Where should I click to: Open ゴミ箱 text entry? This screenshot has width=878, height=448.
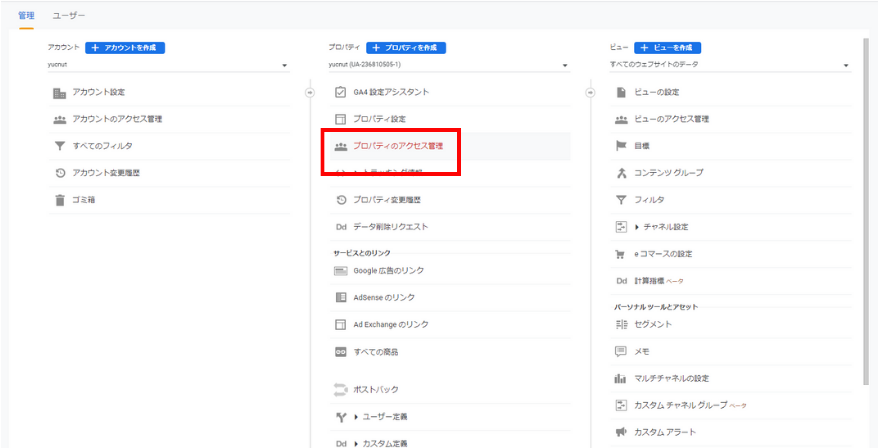(84, 200)
